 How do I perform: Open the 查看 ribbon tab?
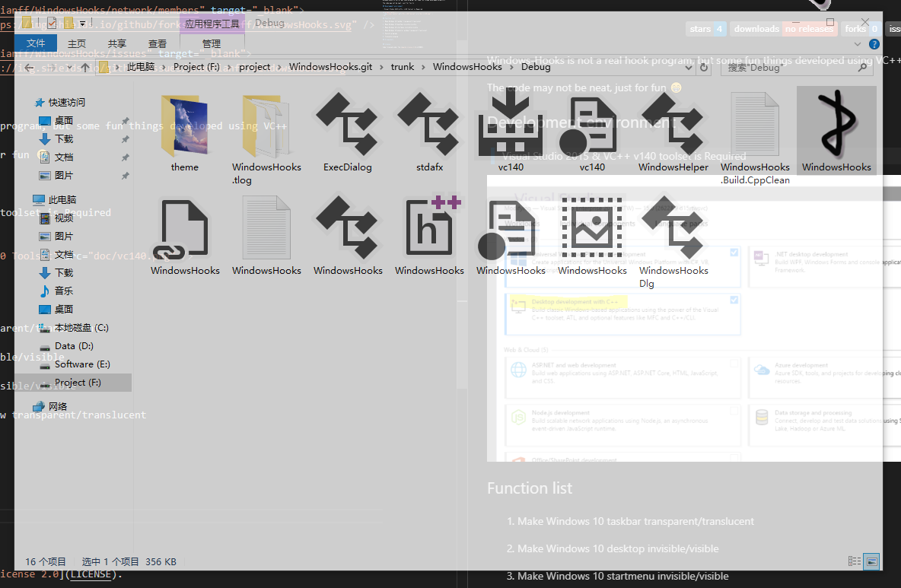157,43
